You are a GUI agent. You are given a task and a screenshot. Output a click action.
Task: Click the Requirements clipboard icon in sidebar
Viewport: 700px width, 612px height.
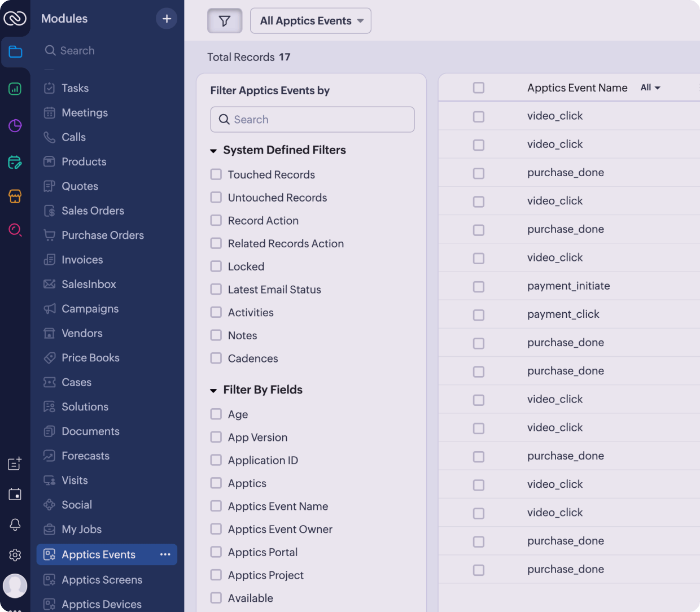pos(15,163)
